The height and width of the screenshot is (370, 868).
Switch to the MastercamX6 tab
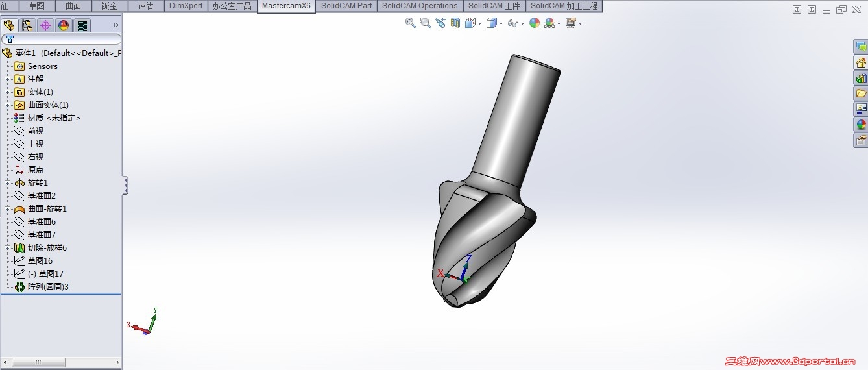click(286, 6)
